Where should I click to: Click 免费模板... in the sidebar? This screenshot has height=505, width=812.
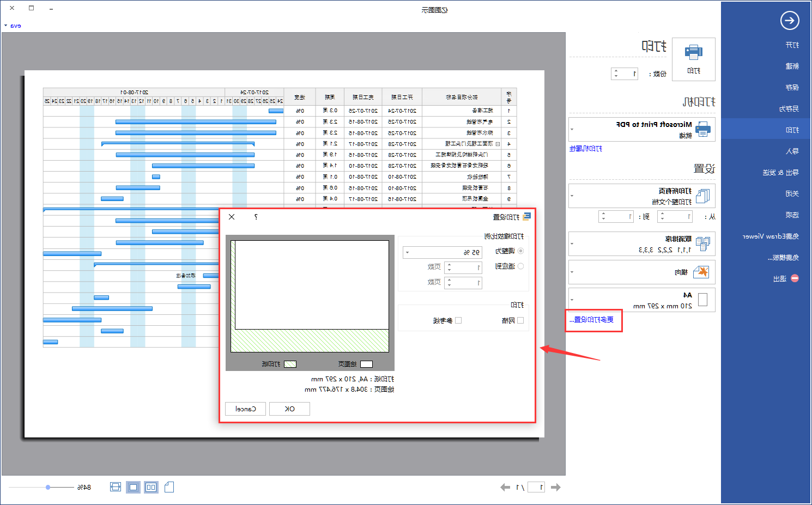pyautogui.click(x=784, y=257)
